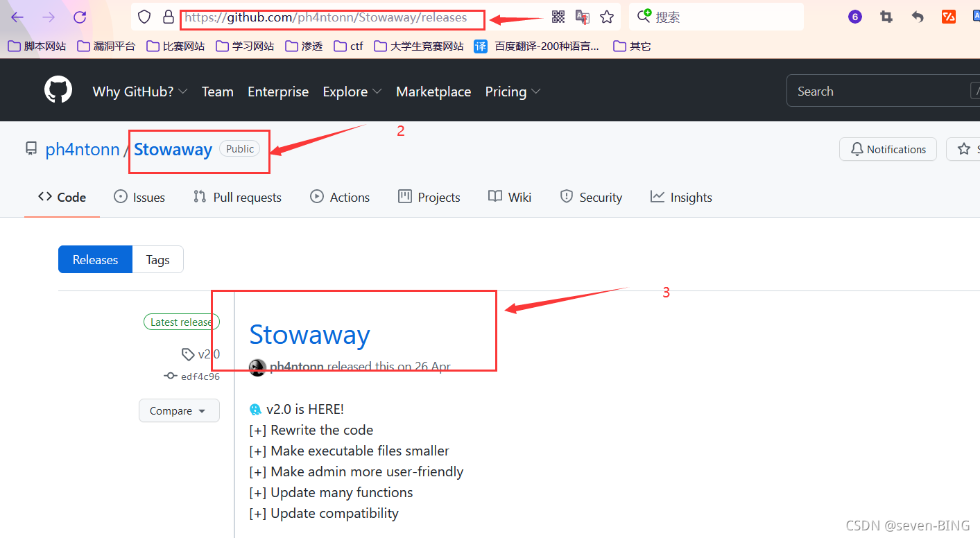Image resolution: width=980 pixels, height=538 pixels.
Task: Reload the page with refresh icon
Action: [x=80, y=17]
